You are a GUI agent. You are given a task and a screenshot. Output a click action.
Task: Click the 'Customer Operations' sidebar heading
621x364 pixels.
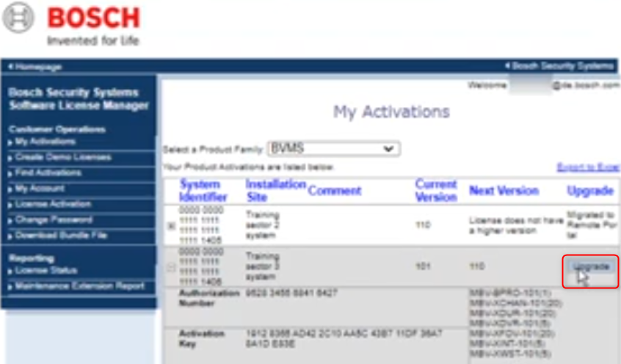pyautogui.click(x=57, y=129)
